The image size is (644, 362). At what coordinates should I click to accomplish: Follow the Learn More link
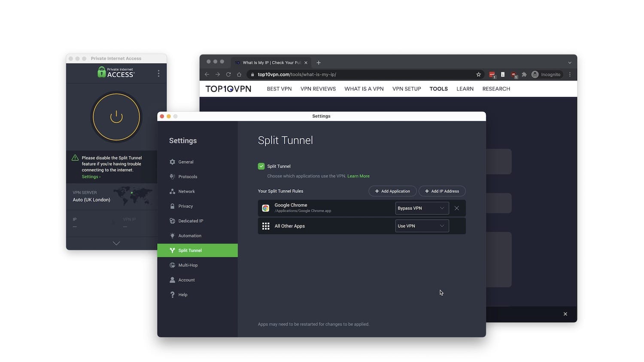(358, 176)
